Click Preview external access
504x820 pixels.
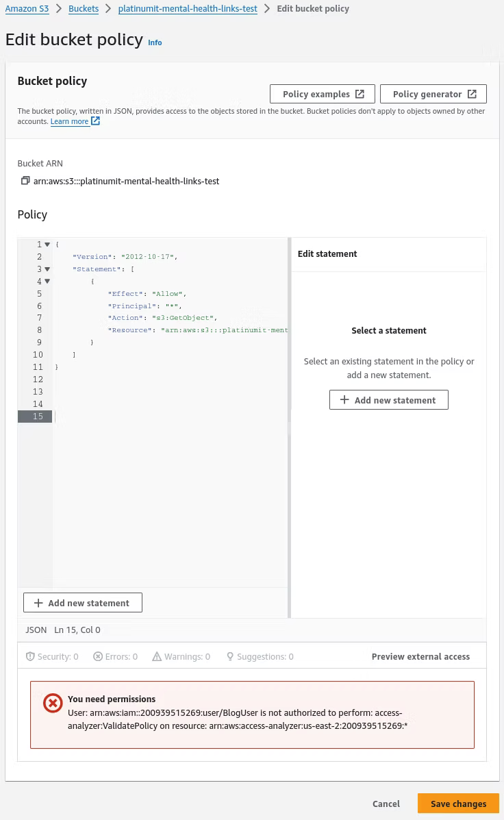tap(421, 656)
